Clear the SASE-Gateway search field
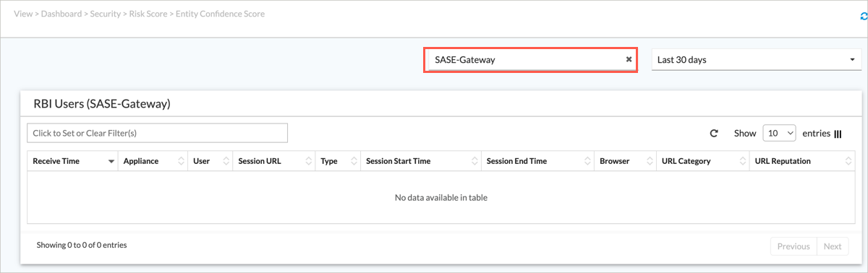Viewport: 868px width, 273px height. point(629,60)
